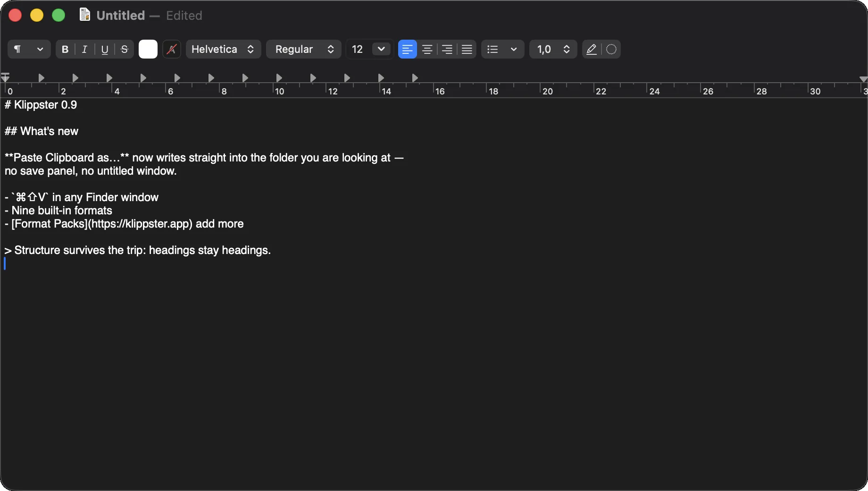Close the Untitled window with red button
868x491 pixels.
(15, 16)
